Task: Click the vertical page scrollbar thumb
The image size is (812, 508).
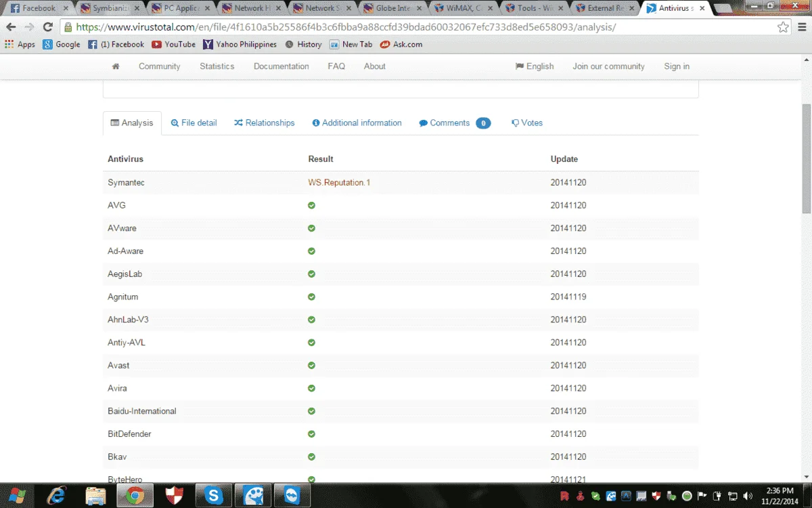Action: [x=806, y=159]
